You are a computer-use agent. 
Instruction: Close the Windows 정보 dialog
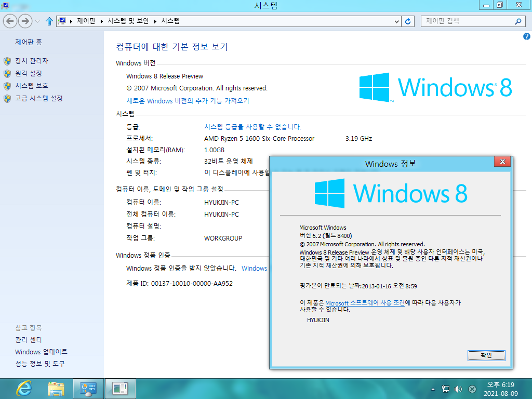tap(502, 162)
